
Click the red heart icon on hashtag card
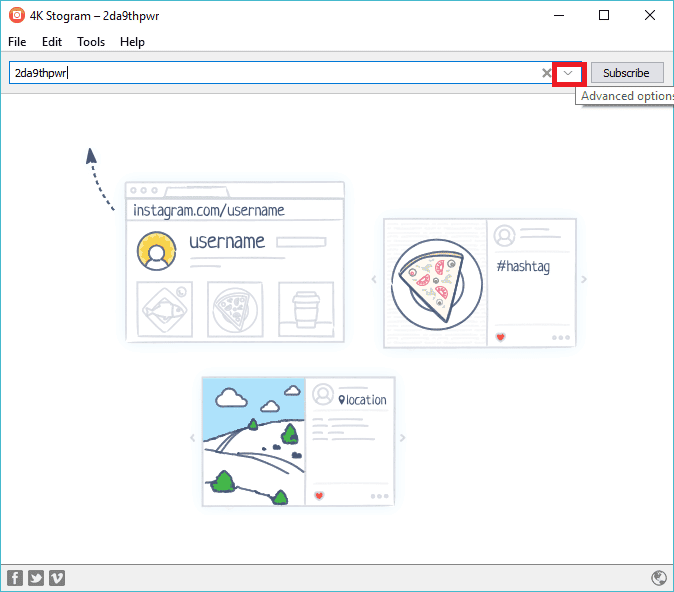tap(500, 337)
